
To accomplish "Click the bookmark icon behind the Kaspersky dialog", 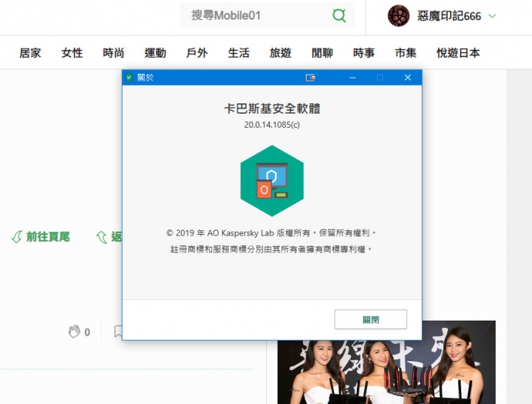I will tap(118, 332).
